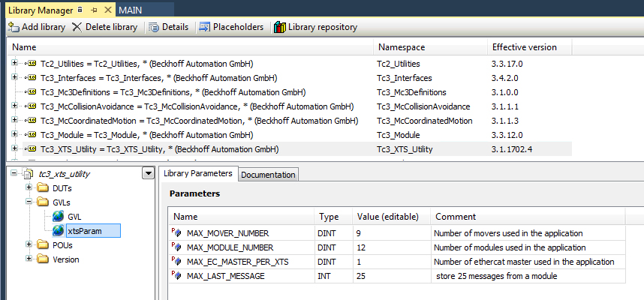Open the tree view dropdown arrow
The width and height of the screenshot is (644, 300).
pos(148,173)
